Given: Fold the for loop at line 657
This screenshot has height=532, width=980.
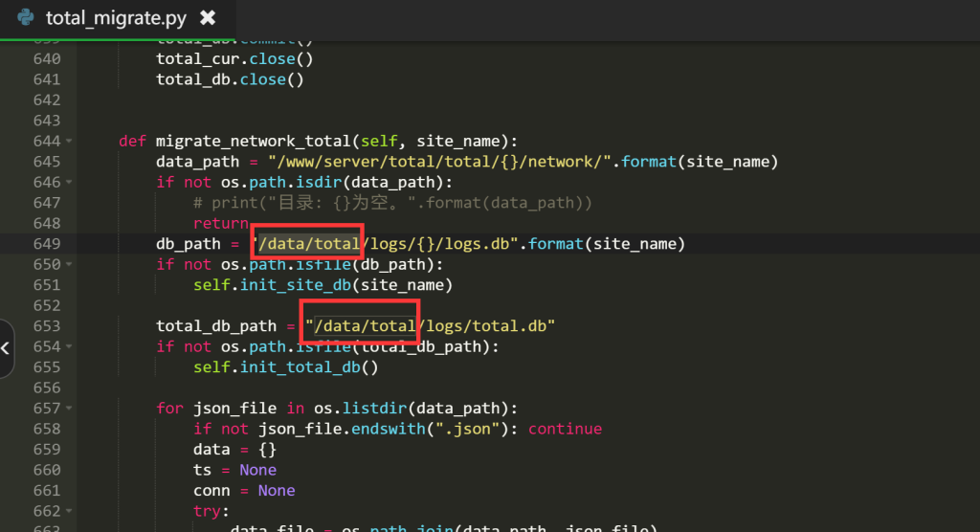Looking at the screenshot, I should [x=70, y=409].
